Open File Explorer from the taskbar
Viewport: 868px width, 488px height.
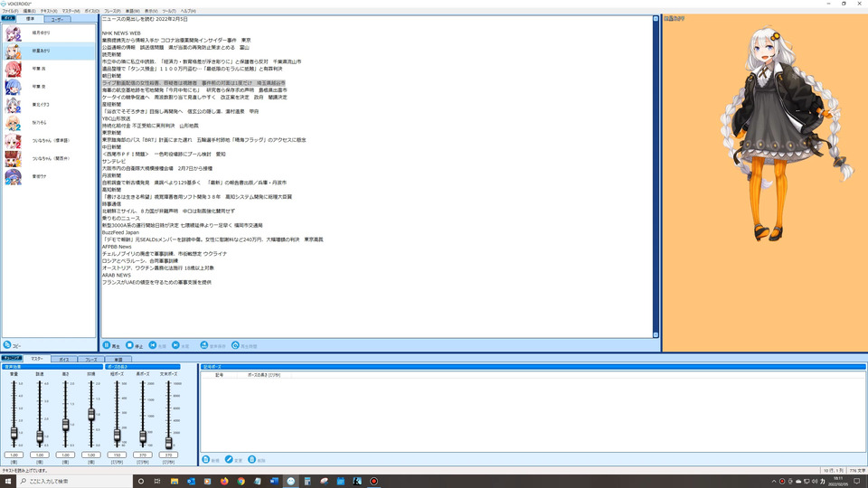click(175, 481)
